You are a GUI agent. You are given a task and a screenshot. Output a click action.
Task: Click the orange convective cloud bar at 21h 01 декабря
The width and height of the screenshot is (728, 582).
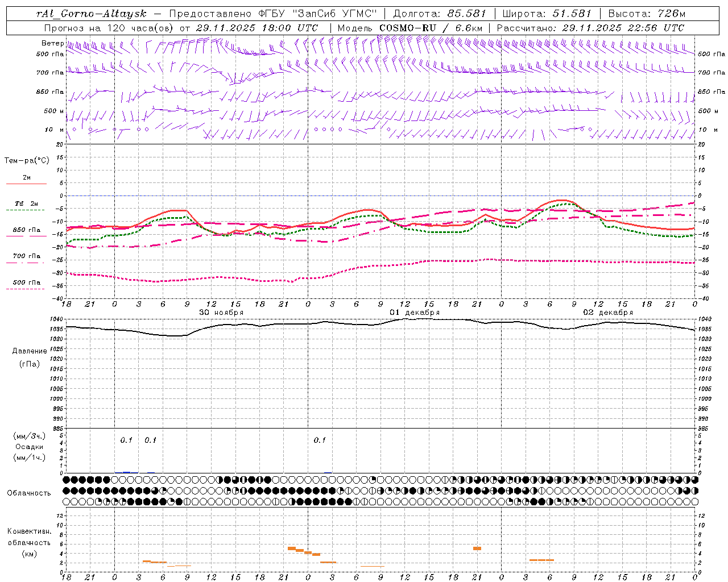(477, 548)
